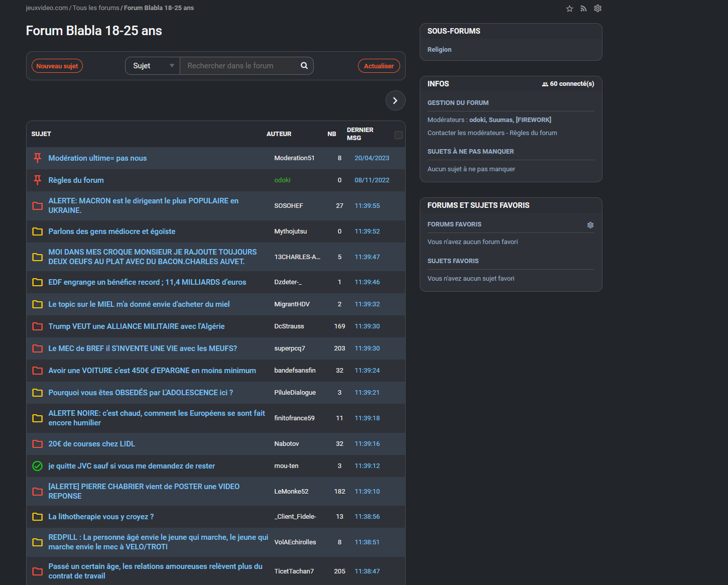
Task: Open author PiluleDialogue's profile
Action: coord(295,393)
